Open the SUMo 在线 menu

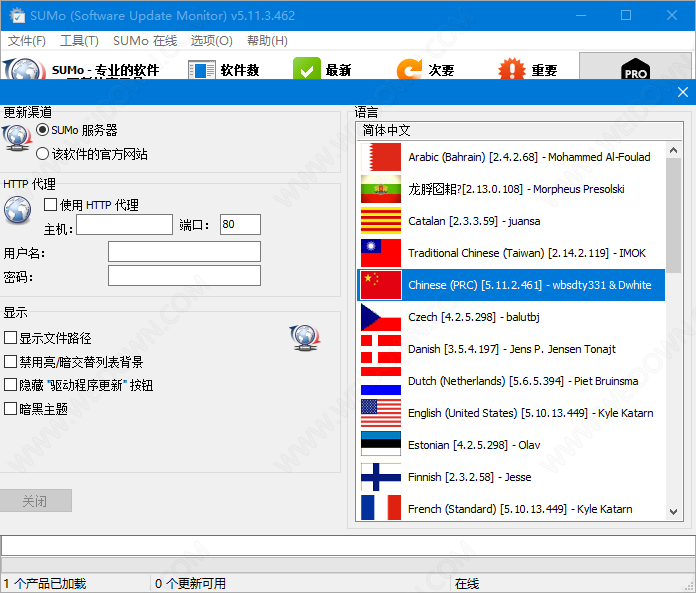(145, 41)
